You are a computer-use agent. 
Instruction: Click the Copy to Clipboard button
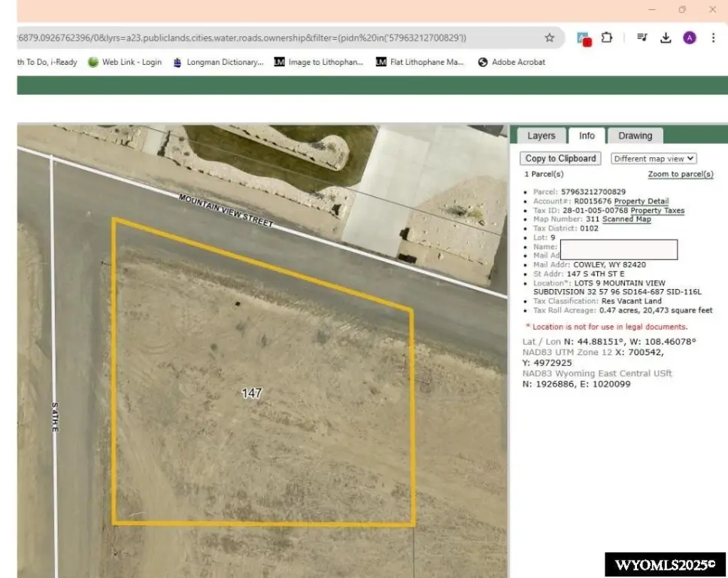point(560,159)
